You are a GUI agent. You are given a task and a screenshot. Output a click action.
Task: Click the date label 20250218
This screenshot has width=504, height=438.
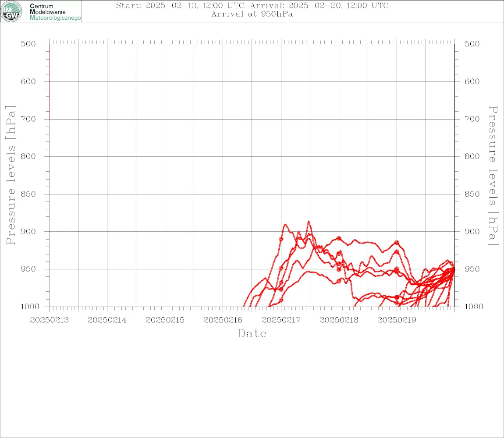pos(339,320)
